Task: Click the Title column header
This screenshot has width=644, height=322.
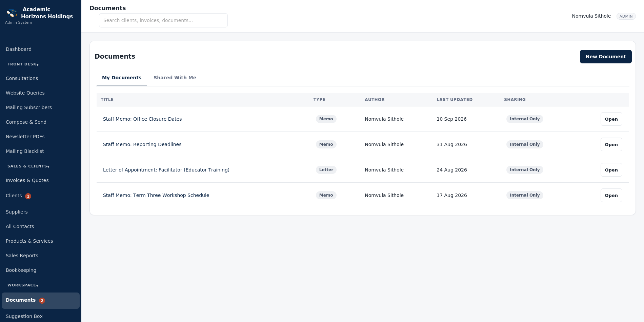Action: [107, 100]
